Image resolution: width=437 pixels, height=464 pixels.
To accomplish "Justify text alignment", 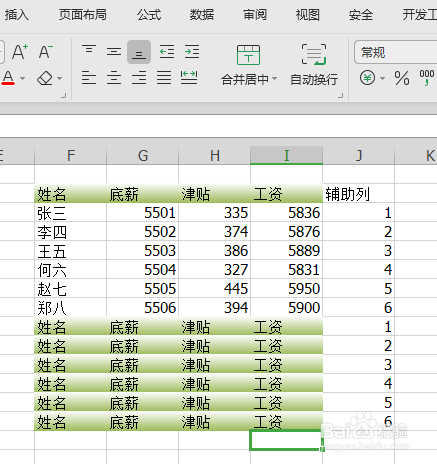I will pos(164,78).
